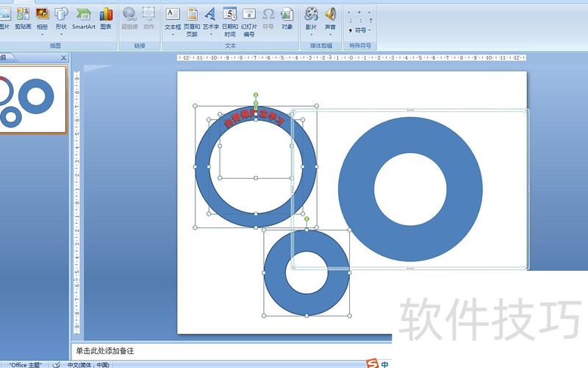Insert a picture with the 图片 button

click(x=4, y=19)
